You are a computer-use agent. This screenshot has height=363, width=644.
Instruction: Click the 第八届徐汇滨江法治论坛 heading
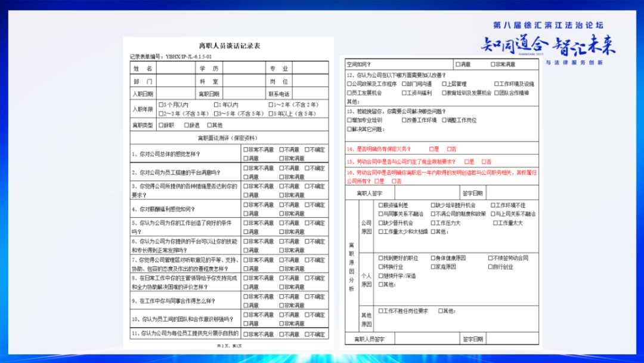549,25
